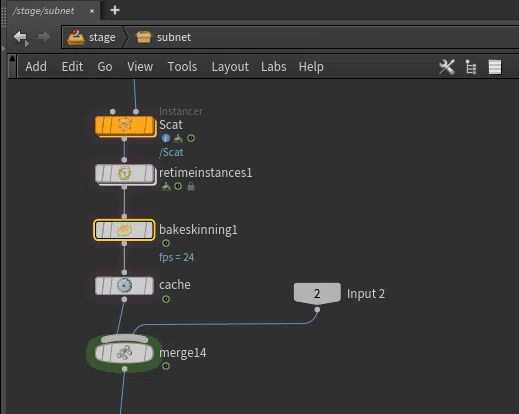Click the retimeinstances1 name label

205,173
